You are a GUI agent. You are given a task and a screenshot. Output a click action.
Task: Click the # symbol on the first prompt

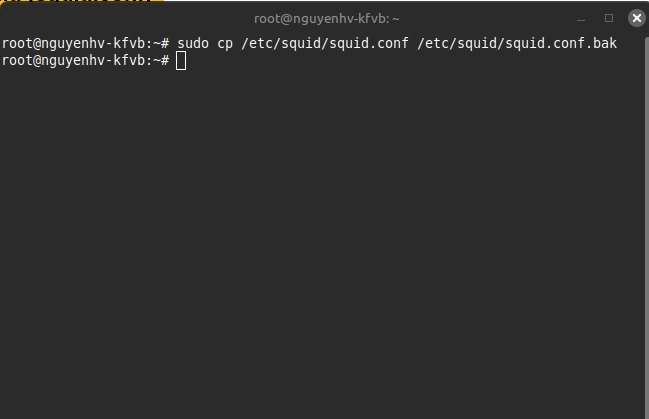point(164,44)
